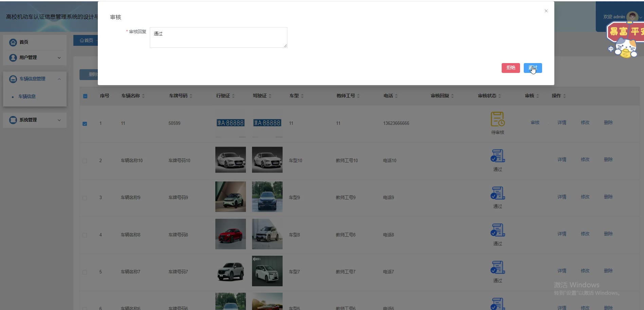This screenshot has width=644, height=310.
Task: Uncheck the checkbox for row 1
Action: 85,124
